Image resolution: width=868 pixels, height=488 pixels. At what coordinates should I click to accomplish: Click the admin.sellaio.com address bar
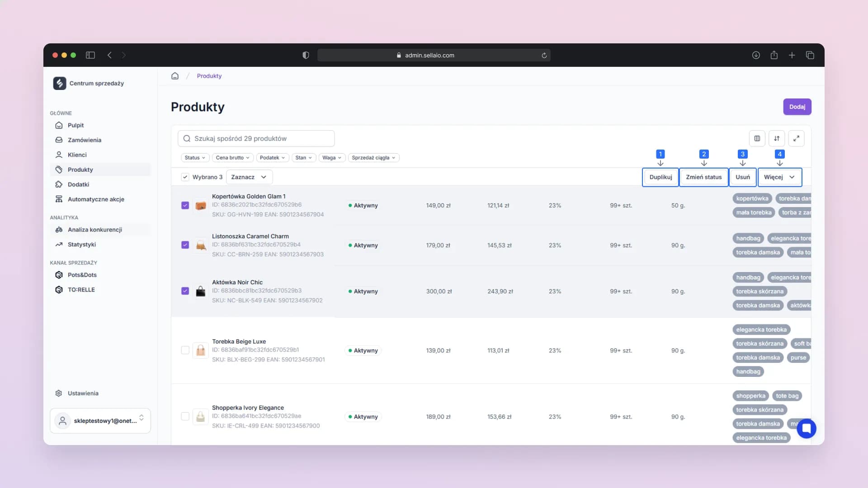click(x=434, y=55)
